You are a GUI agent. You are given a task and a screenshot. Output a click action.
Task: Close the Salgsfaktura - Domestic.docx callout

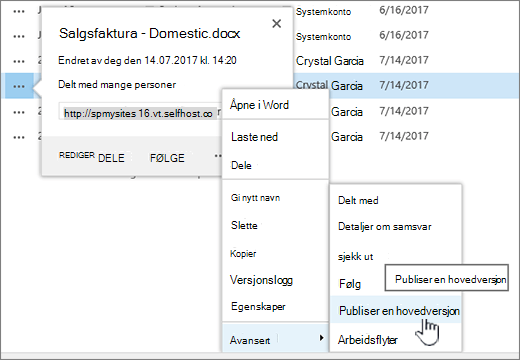coord(276,24)
